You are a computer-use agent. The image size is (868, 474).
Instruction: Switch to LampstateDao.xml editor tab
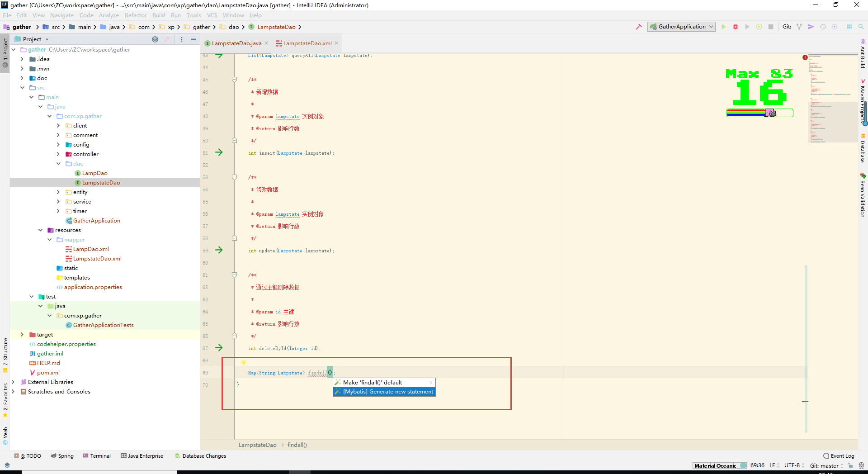[307, 43]
